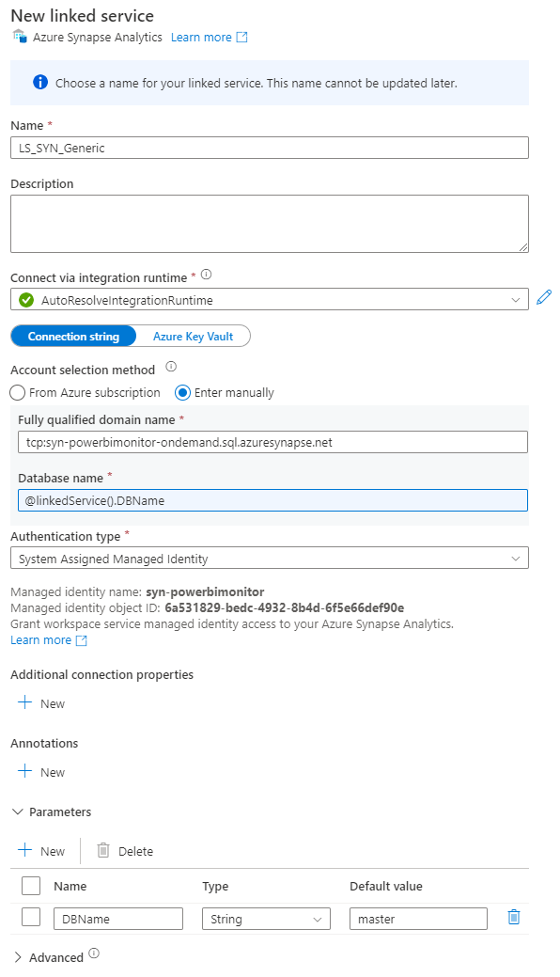560x977 pixels.
Task: Click New under Additional connection properties
Action: (x=41, y=702)
